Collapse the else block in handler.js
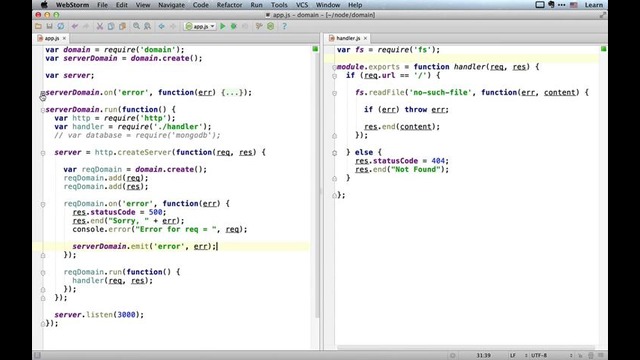Image resolution: width=640 pixels, height=360 pixels. (334, 153)
